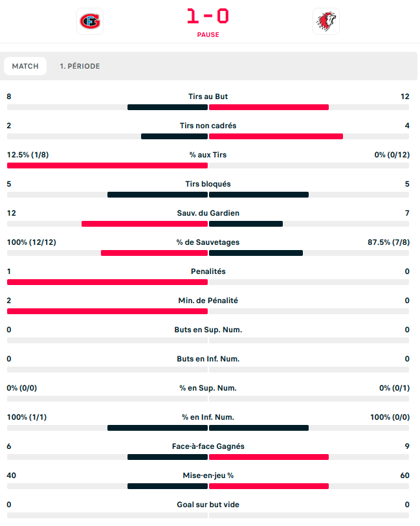Click the PAUSE status label
This screenshot has width=420, height=526.
[x=208, y=35]
